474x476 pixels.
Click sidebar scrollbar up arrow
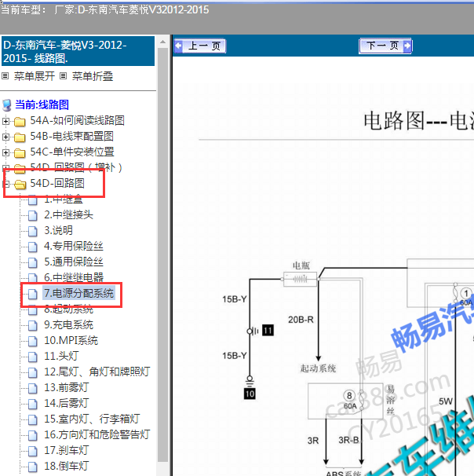(163, 42)
